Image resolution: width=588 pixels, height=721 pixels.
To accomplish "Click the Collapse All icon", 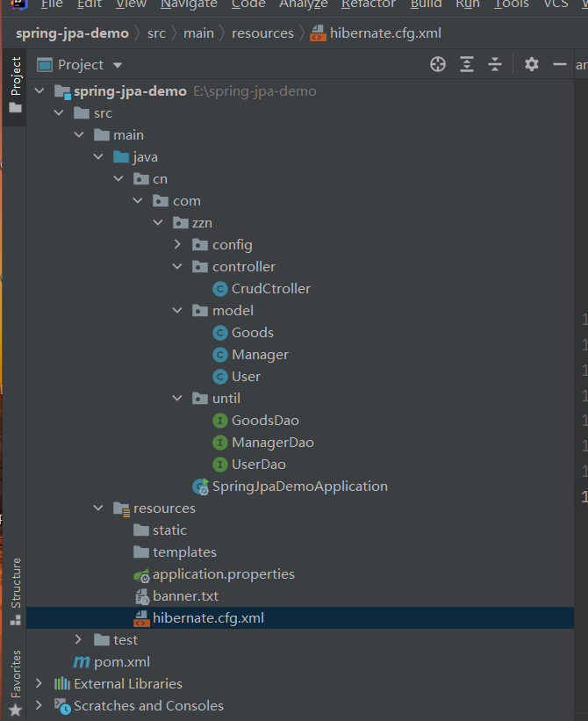I will [495, 64].
